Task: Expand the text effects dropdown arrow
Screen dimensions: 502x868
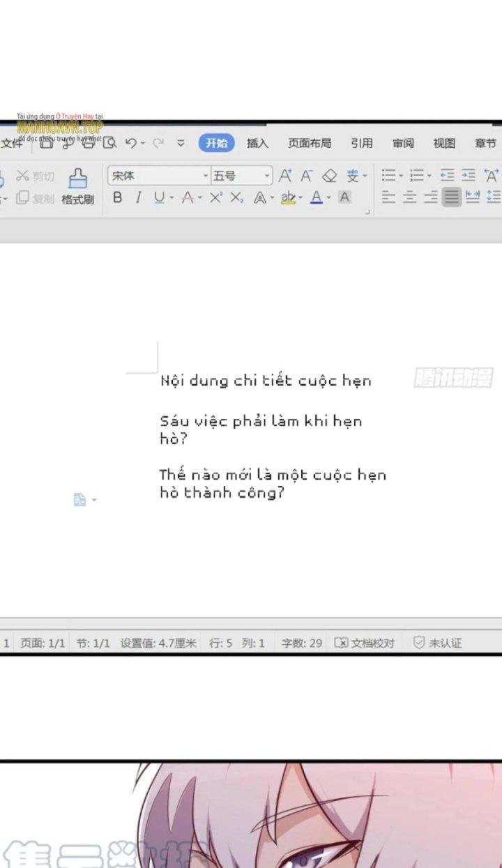Action: [x=272, y=199]
